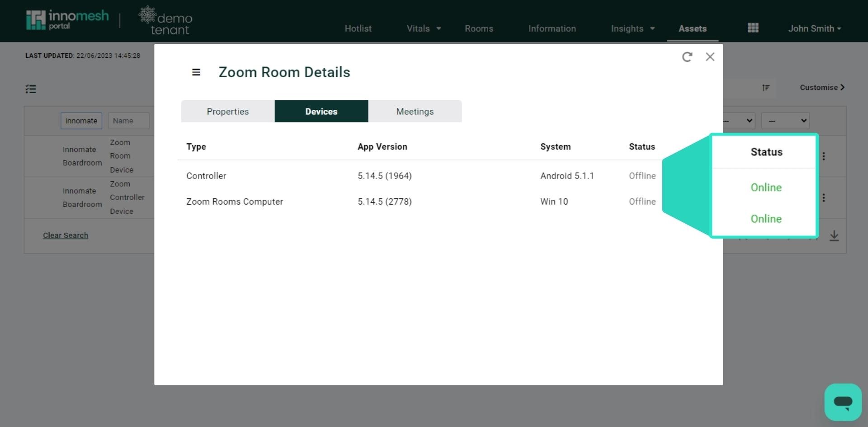Click the Zoom Room Device asset name

[x=122, y=156]
